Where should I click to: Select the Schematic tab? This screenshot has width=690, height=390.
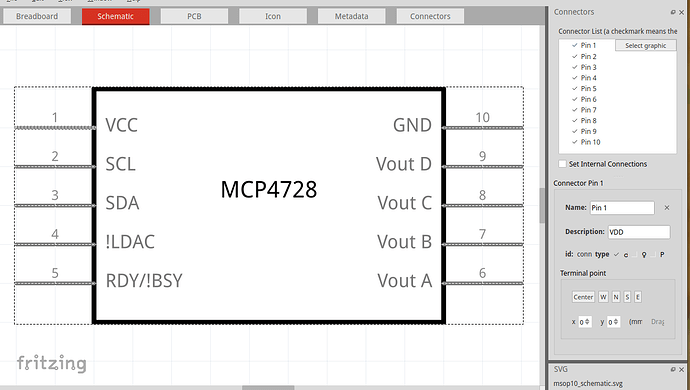tap(115, 16)
